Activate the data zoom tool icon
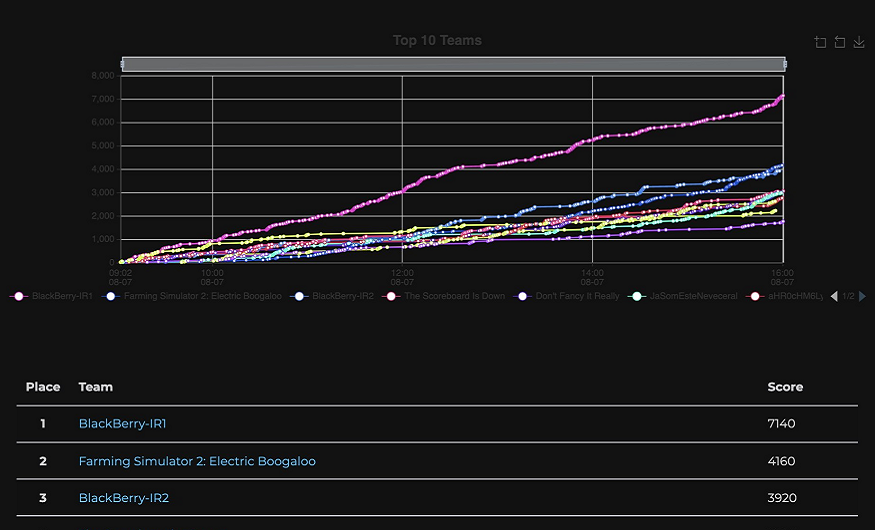Image resolution: width=875 pixels, height=530 pixels. [820, 42]
